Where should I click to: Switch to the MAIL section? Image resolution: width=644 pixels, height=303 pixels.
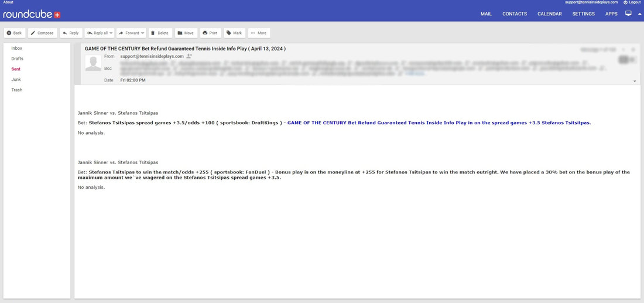tap(486, 14)
